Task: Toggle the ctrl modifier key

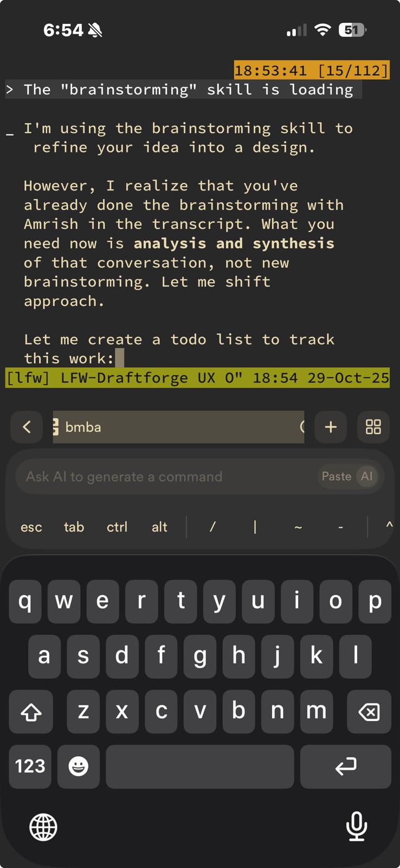Action: pyautogui.click(x=117, y=527)
